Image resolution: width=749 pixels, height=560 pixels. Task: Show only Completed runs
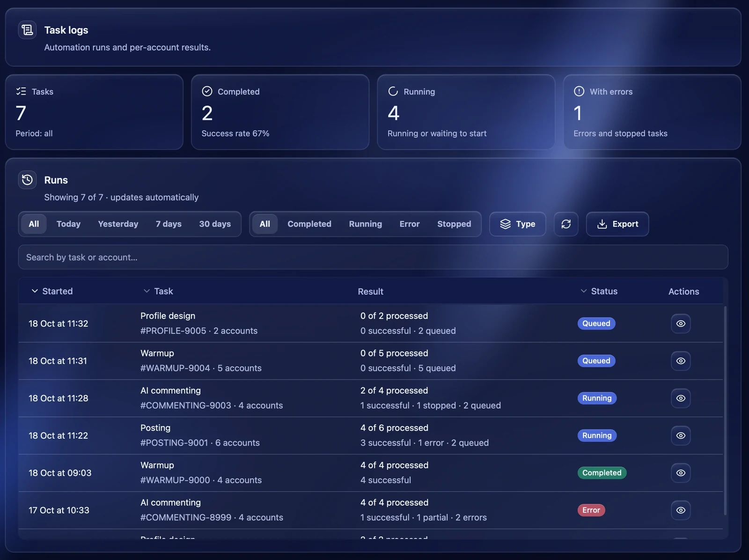(309, 224)
